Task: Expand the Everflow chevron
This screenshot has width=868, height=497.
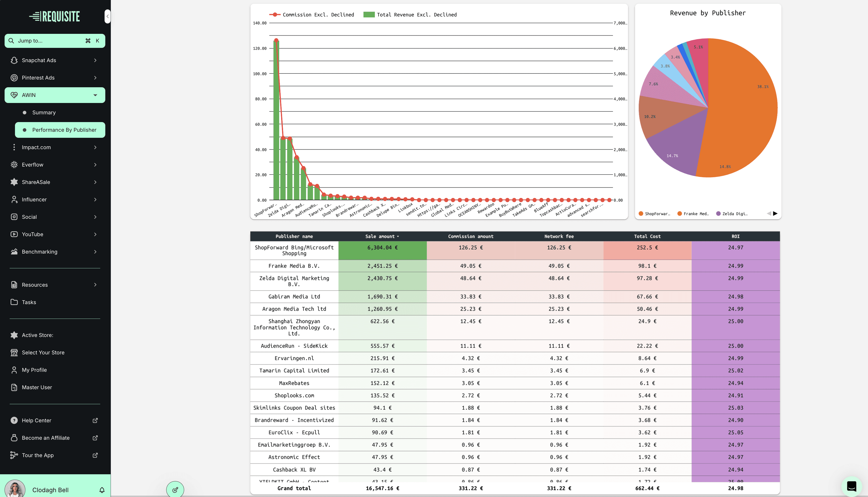Action: coord(95,165)
